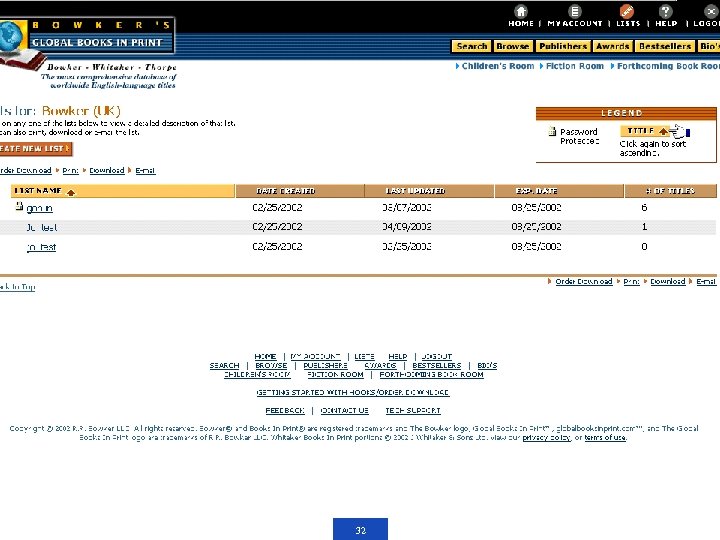
Task: Click the footer BIO'S link
Action: pyautogui.click(x=487, y=366)
